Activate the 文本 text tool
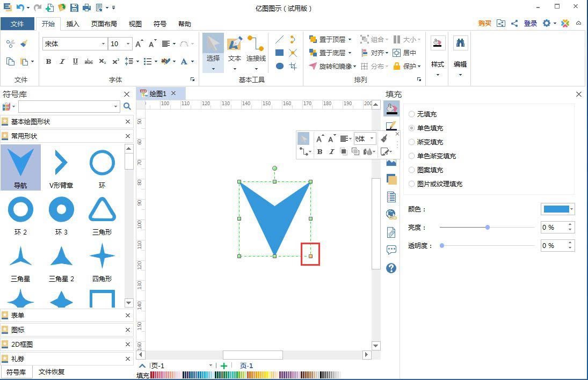The height and width of the screenshot is (380, 588). coord(235,51)
